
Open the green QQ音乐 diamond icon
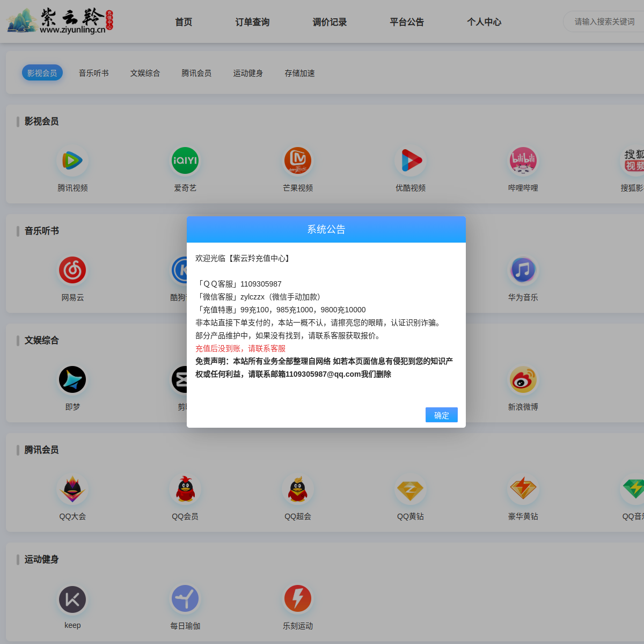click(633, 489)
